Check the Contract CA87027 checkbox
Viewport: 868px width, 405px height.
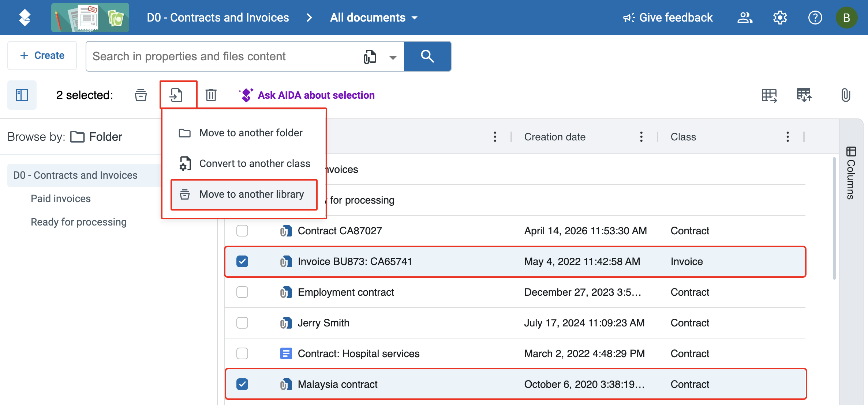[242, 231]
